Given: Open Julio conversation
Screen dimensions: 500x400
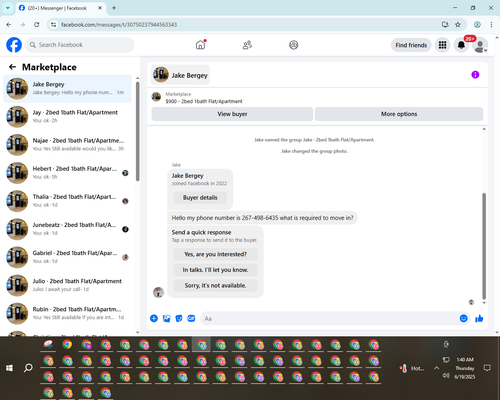Looking at the screenshot, I should (67, 285).
